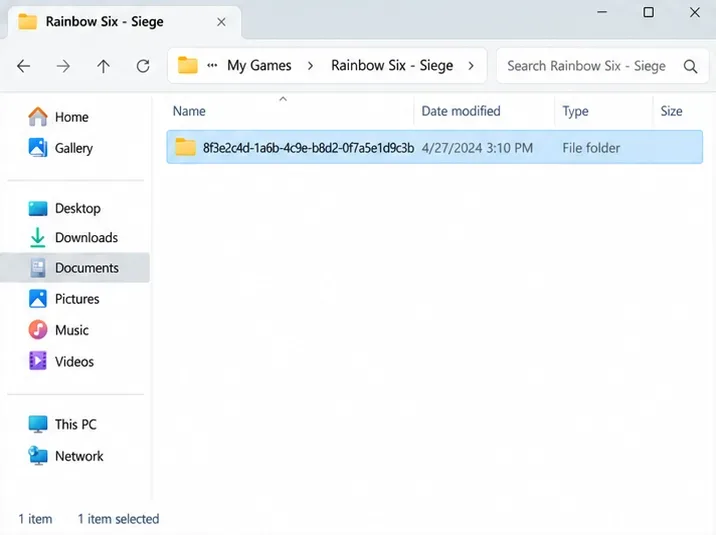This screenshot has width=716, height=535.
Task: Click the Downloads green arrow icon
Action: pos(37,237)
